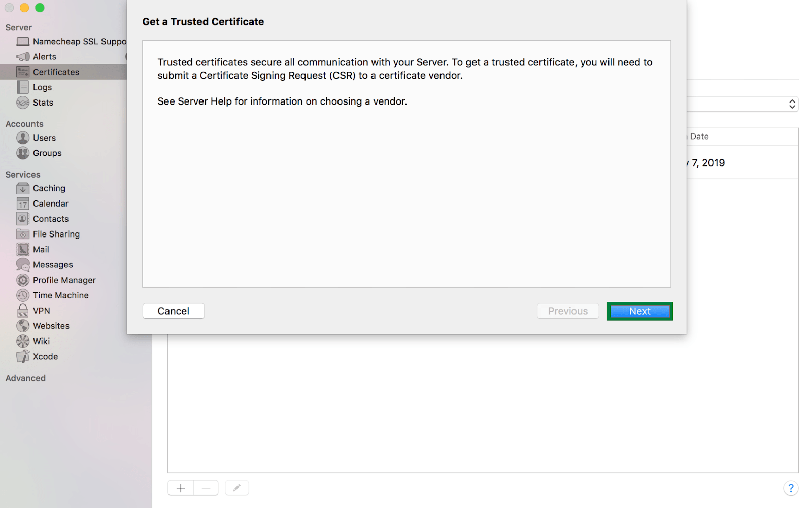Select the File Sharing service
The image size is (812, 508).
pyautogui.click(x=56, y=234)
